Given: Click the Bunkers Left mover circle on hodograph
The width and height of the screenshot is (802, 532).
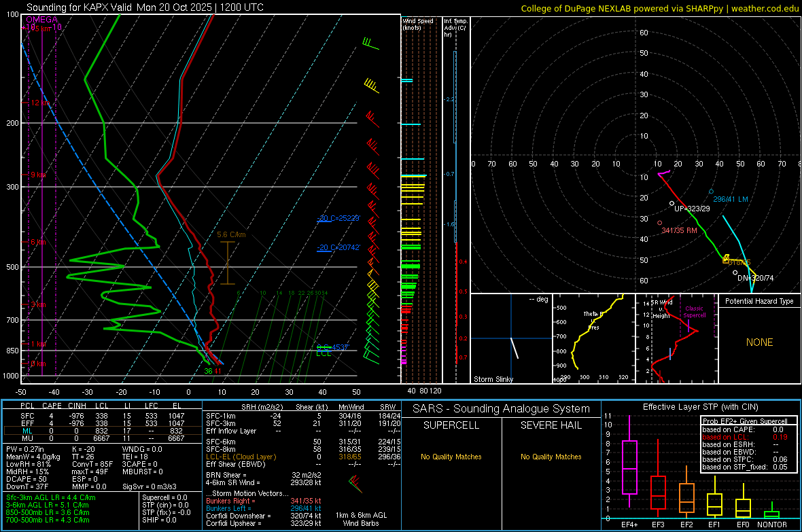Looking at the screenshot, I should [711, 192].
